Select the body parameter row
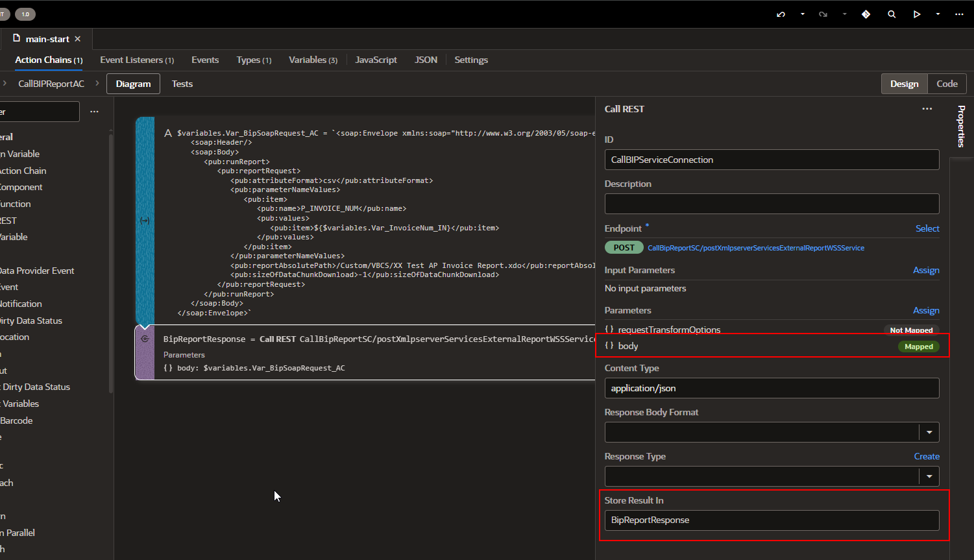The width and height of the screenshot is (974, 560). coord(772,346)
